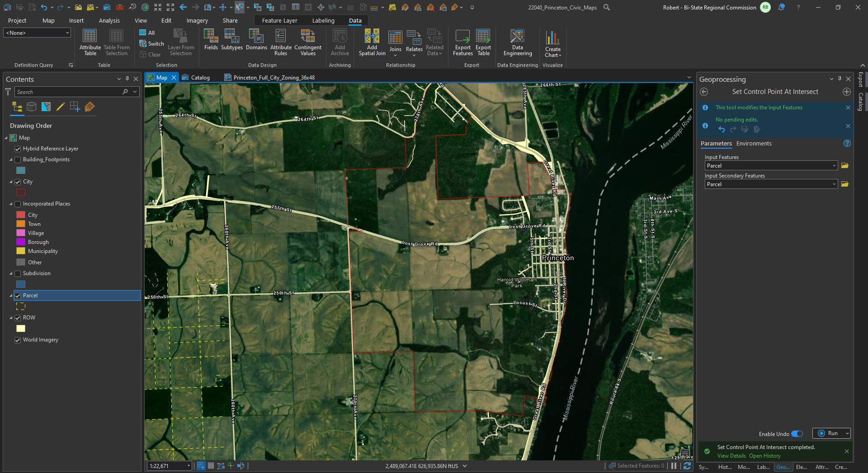Select the Fields data design tool
The image size is (868, 473).
[x=211, y=42]
